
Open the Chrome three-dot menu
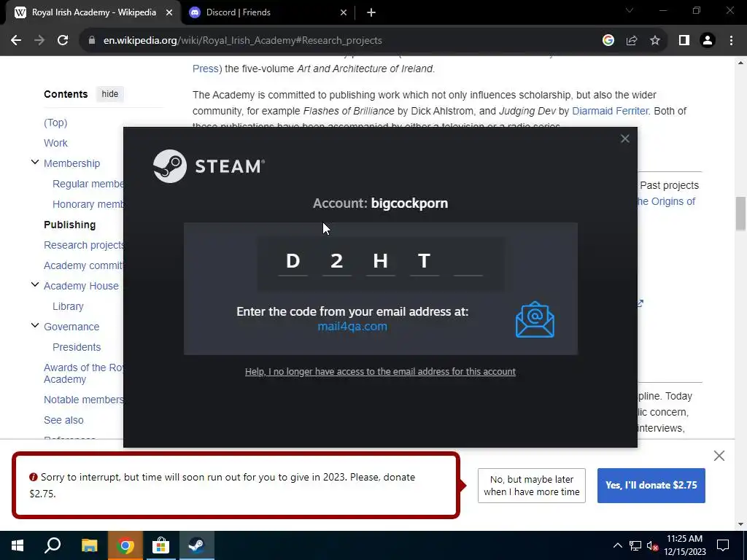(731, 41)
